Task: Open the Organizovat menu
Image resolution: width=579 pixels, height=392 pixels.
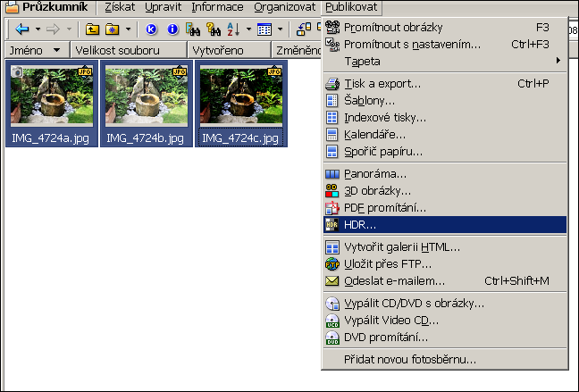Action: [284, 7]
